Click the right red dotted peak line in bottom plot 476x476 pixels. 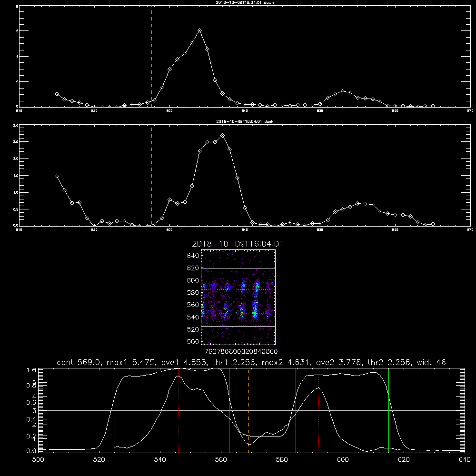coord(318,410)
